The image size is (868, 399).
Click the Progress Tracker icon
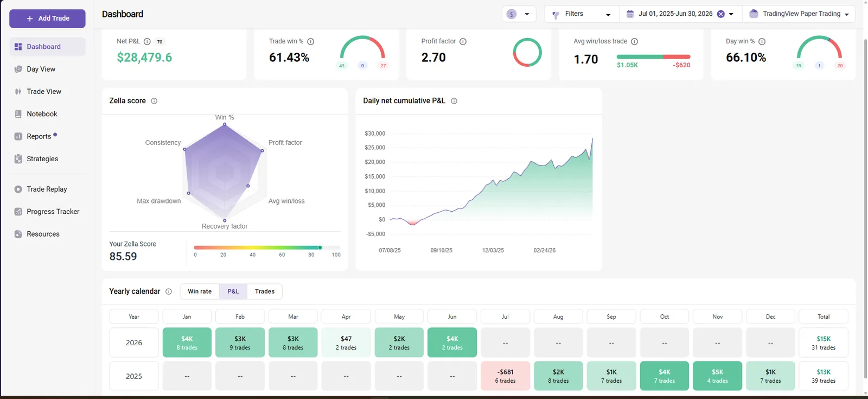[x=18, y=212]
